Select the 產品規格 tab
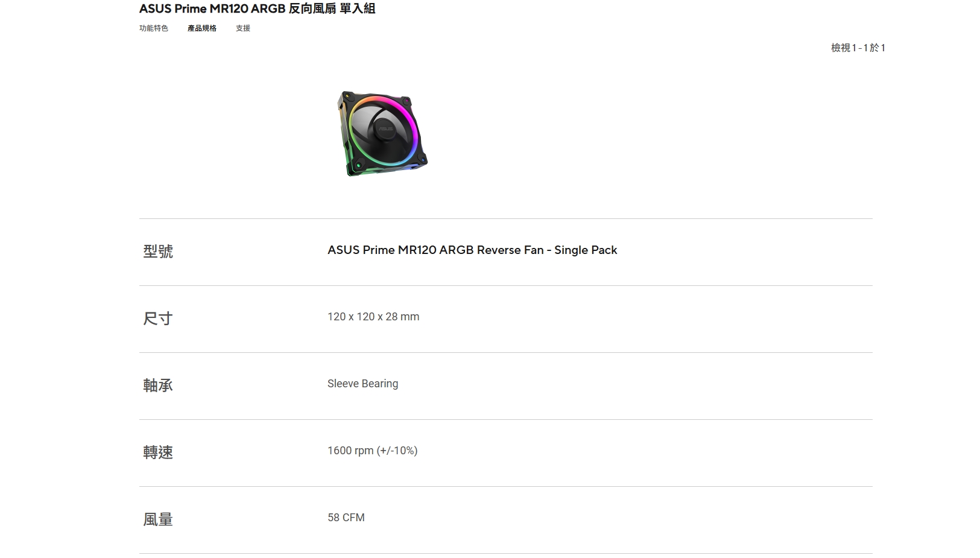Image resolution: width=980 pixels, height=558 pixels. (x=202, y=28)
